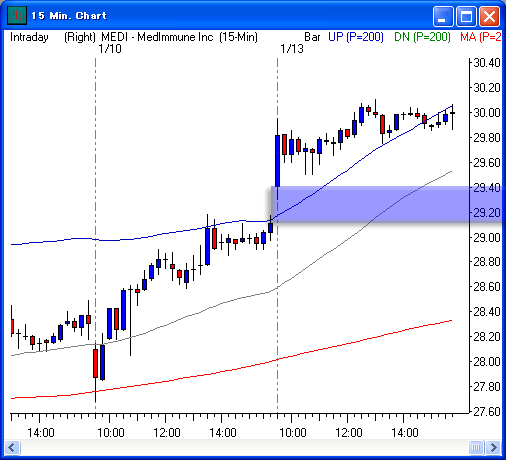506x460 pixels.
Task: Click the 30.00 price axis label
Action: click(487, 113)
